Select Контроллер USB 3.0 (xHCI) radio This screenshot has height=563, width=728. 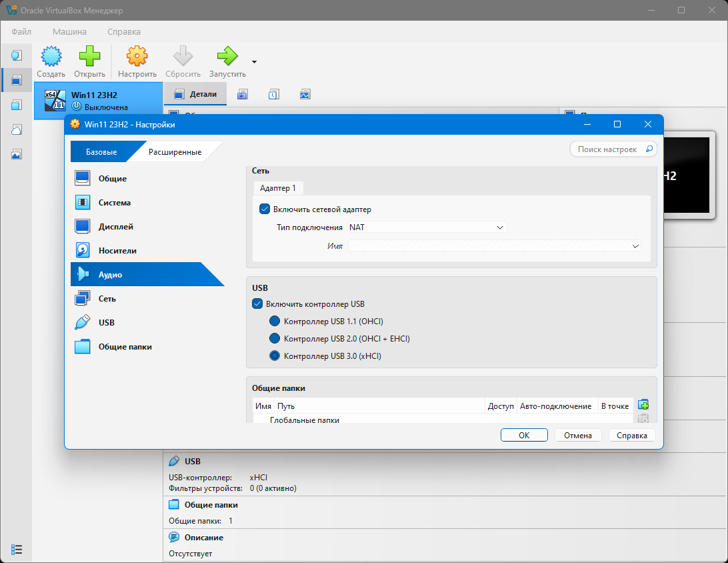coord(275,356)
